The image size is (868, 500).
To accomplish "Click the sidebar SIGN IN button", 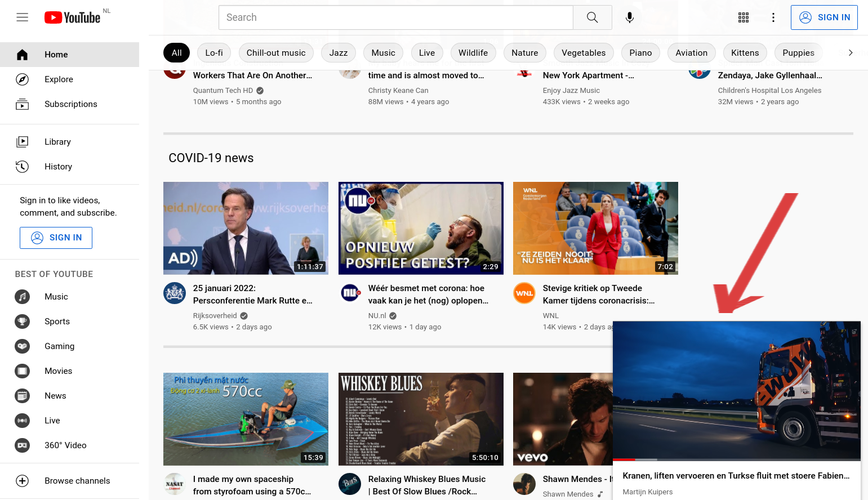I will pos(56,238).
